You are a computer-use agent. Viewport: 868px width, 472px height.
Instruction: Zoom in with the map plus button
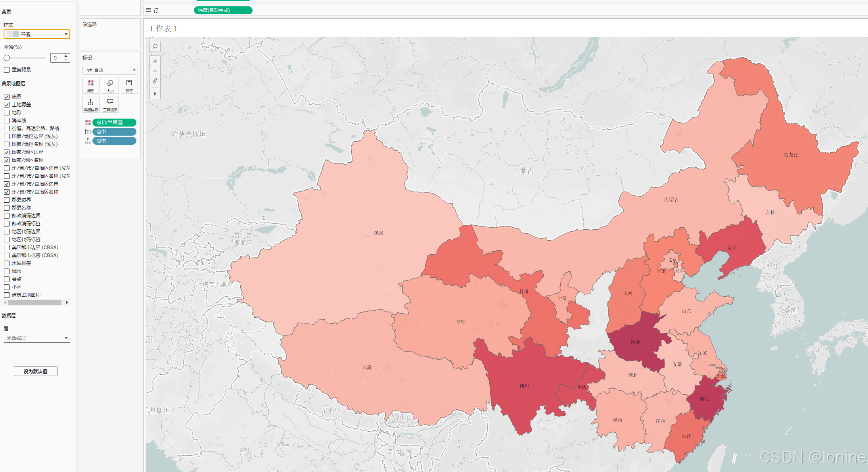pyautogui.click(x=155, y=61)
